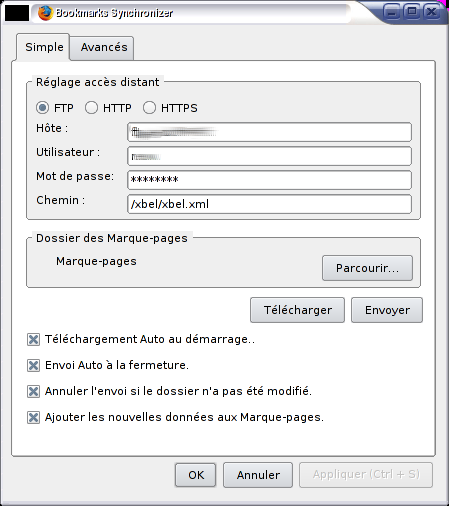The width and height of the screenshot is (449, 506).
Task: Toggle Téléchargement Auto au démarrage checkbox
Action: [33, 340]
